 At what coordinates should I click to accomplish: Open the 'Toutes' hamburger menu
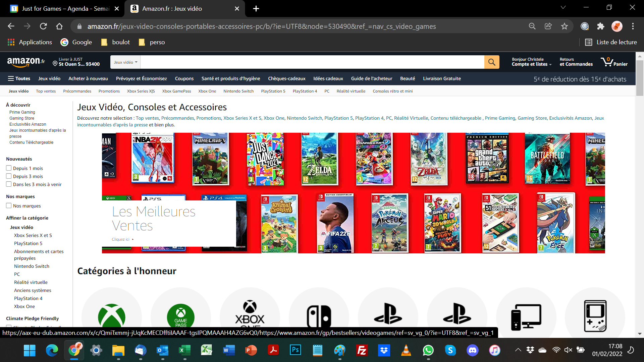pos(19,78)
